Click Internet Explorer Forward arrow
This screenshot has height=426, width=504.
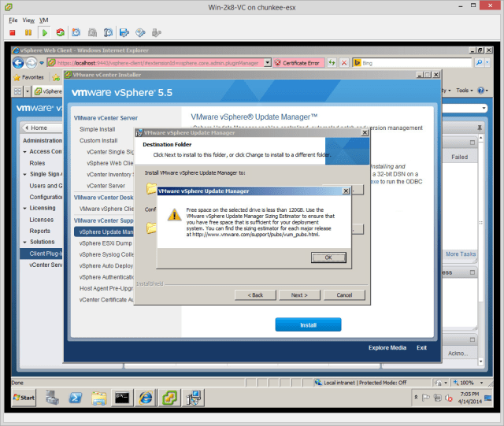coord(31,63)
